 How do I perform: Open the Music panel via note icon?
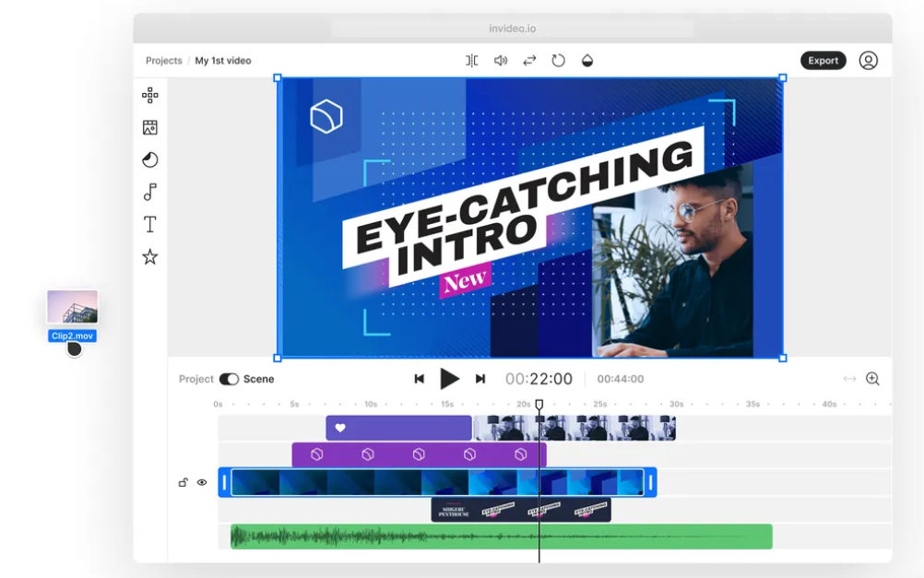[x=149, y=192]
